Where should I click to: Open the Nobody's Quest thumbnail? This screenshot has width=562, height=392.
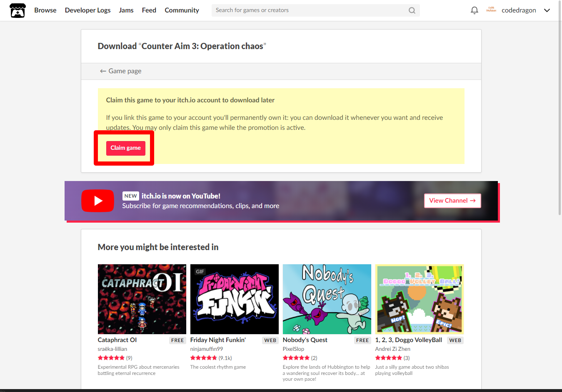[x=327, y=299]
